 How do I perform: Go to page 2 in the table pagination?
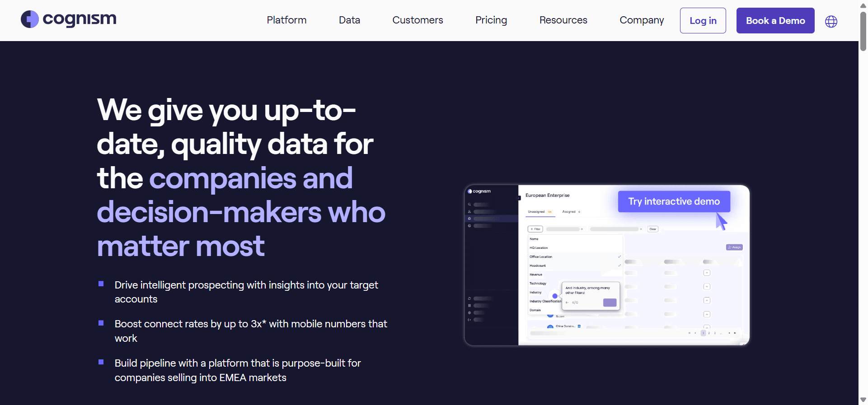tap(709, 333)
